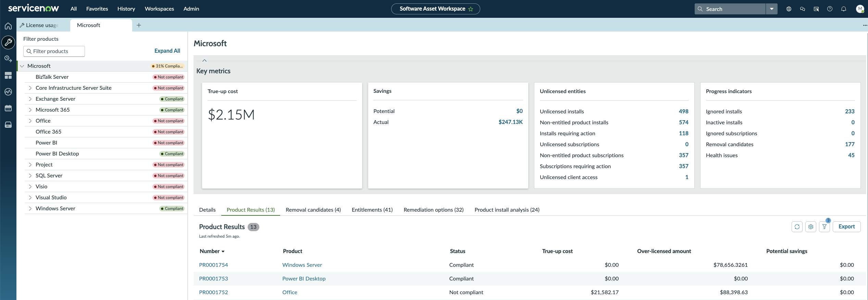Image resolution: width=868 pixels, height=300 pixels.
Task: Click the Unlicensed installs value 498
Action: click(684, 111)
